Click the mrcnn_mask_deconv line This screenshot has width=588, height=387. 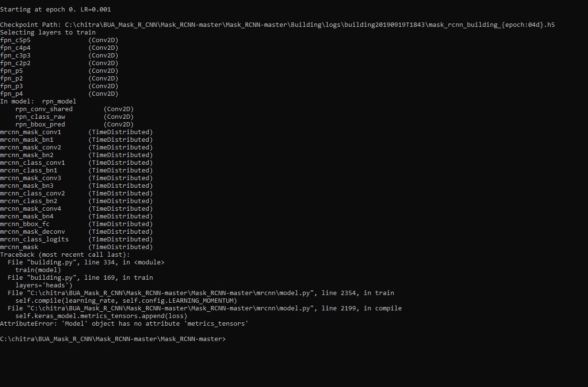(77, 232)
